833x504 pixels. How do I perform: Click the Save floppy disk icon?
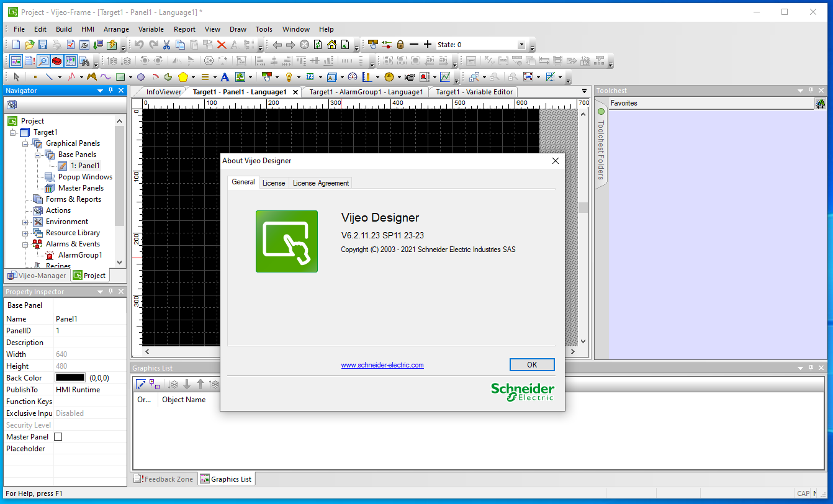click(43, 45)
